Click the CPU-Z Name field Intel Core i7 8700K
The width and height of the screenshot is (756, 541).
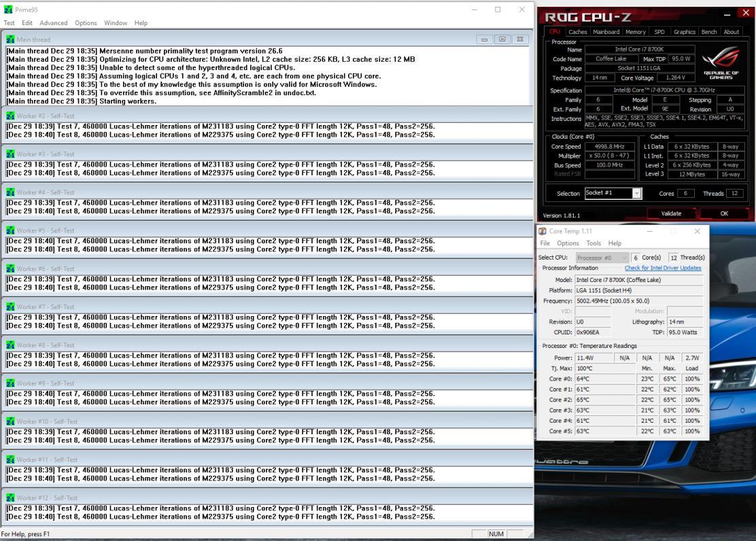point(640,49)
